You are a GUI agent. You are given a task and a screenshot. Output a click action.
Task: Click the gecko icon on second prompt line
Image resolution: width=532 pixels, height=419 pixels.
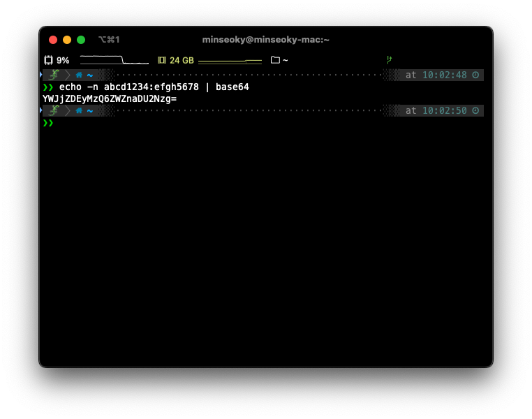point(54,110)
